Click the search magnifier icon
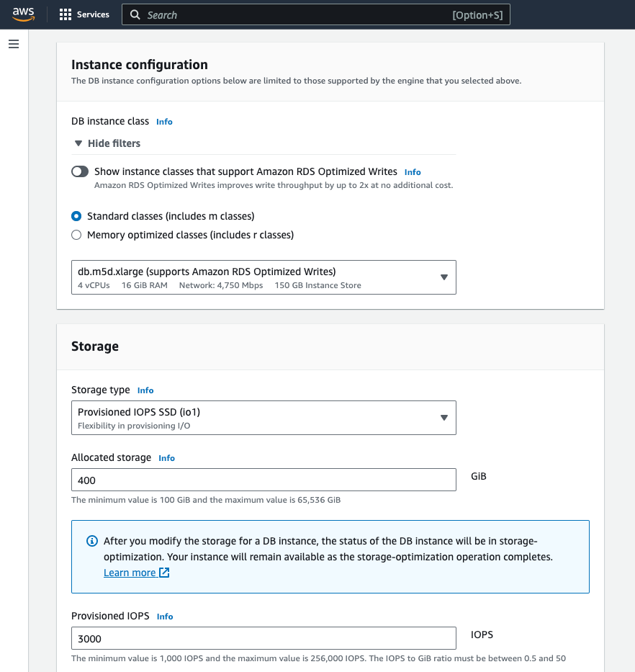 (x=135, y=14)
